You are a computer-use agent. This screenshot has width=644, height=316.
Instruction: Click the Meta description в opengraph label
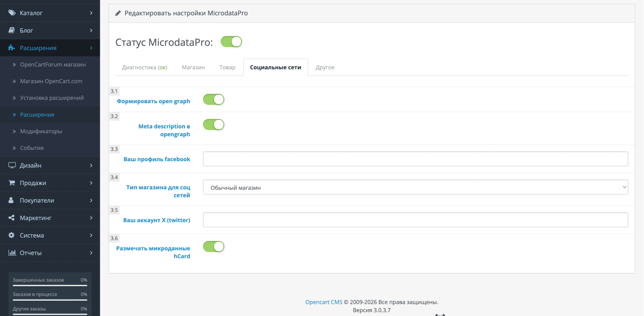164,130
